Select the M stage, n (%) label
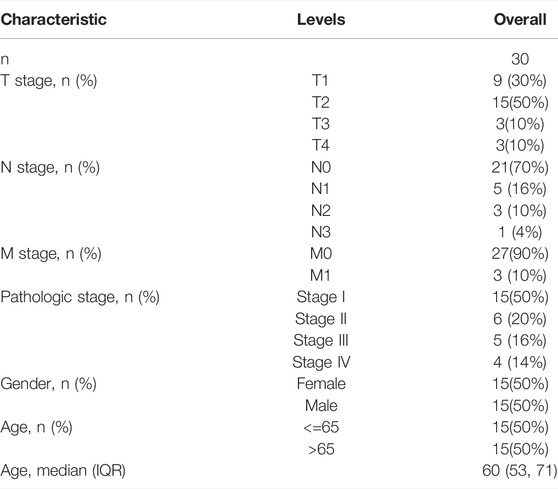This screenshot has width=558, height=489. point(51,254)
